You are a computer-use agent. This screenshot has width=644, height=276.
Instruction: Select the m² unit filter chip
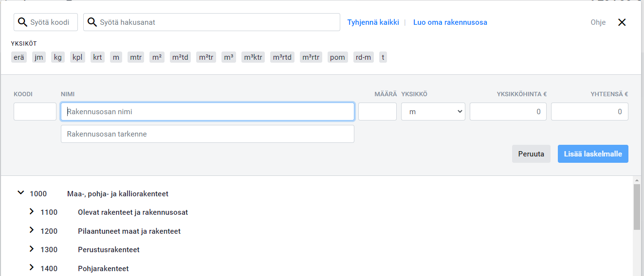click(x=157, y=57)
